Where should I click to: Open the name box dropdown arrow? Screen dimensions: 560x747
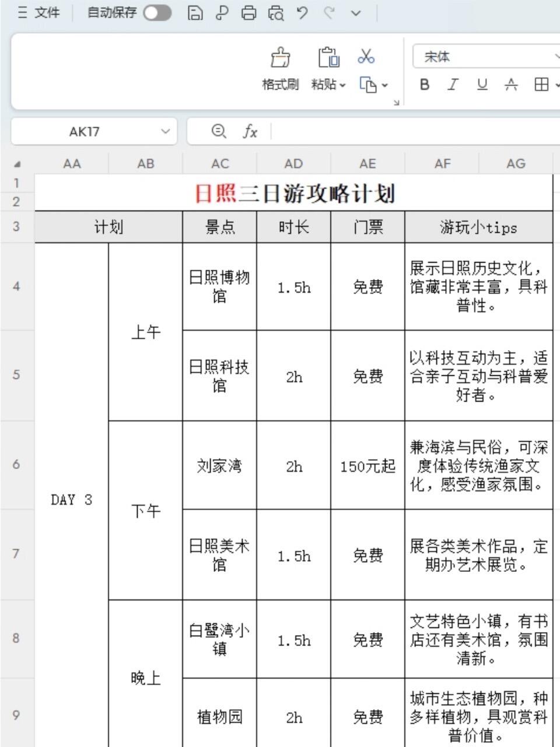tap(166, 131)
